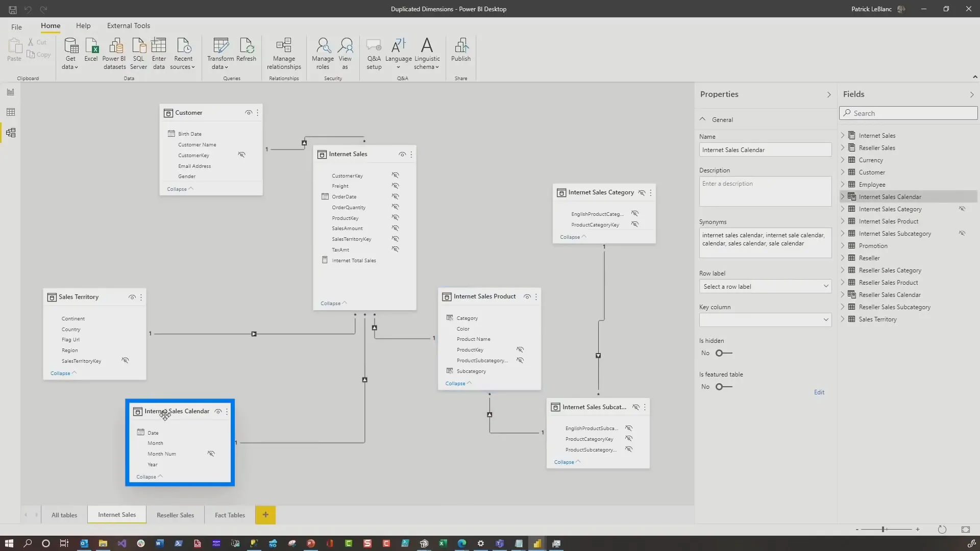Select the SQL Server data source icon
Viewport: 980px width, 551px height.
[x=138, y=53]
